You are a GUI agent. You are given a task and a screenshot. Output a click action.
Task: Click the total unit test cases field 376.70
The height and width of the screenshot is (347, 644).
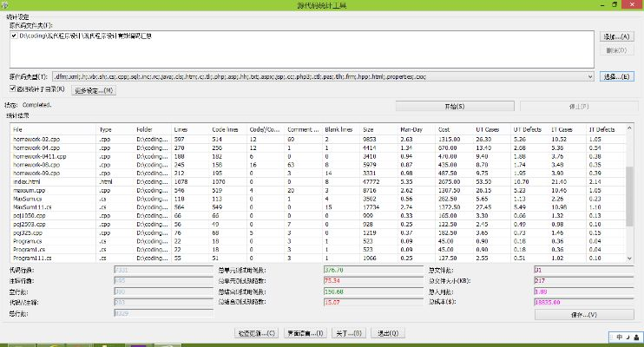click(373, 270)
